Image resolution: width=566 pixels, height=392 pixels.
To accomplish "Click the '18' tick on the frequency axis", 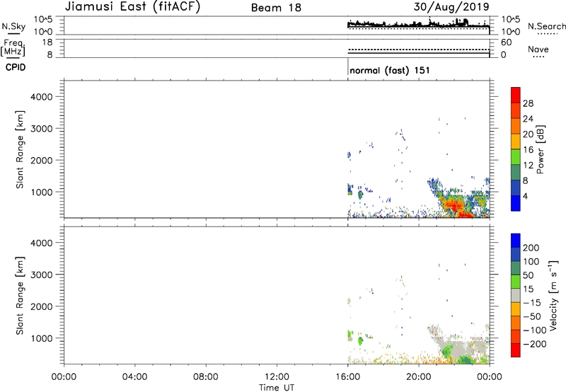I will tap(47, 42).
